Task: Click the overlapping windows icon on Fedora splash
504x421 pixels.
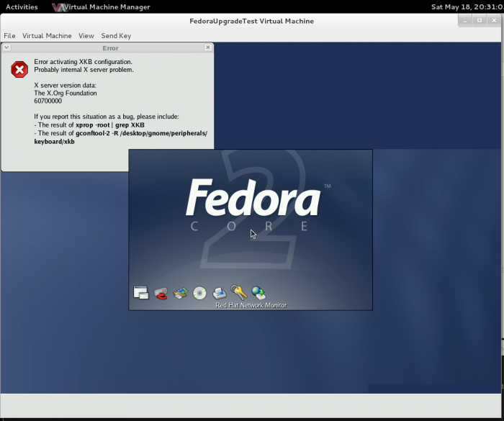Action: click(141, 292)
